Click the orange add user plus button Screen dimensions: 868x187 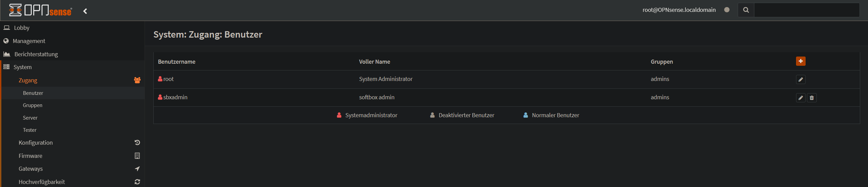tap(800, 61)
